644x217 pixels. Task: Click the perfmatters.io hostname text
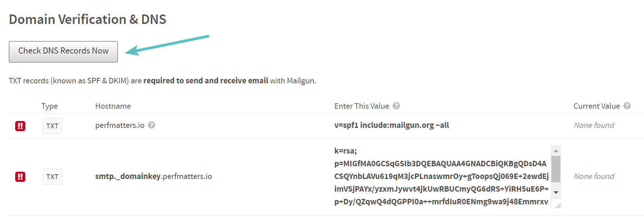[120, 125]
